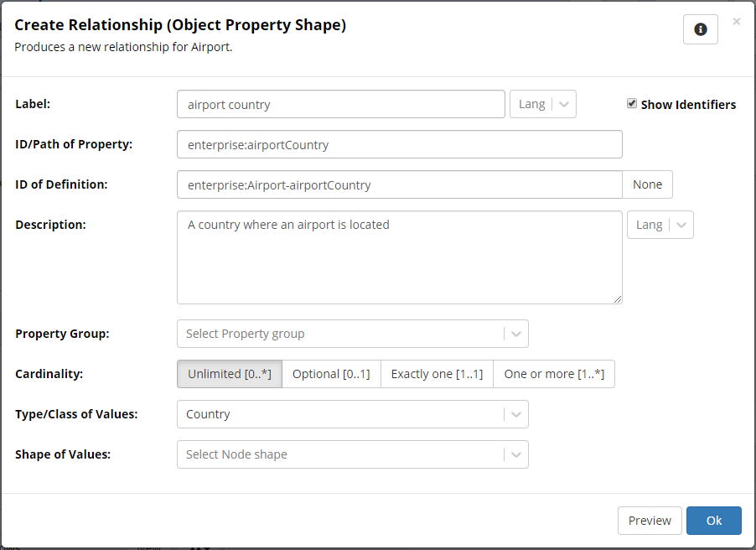Select cardinality One or more [1..*]

(553, 373)
